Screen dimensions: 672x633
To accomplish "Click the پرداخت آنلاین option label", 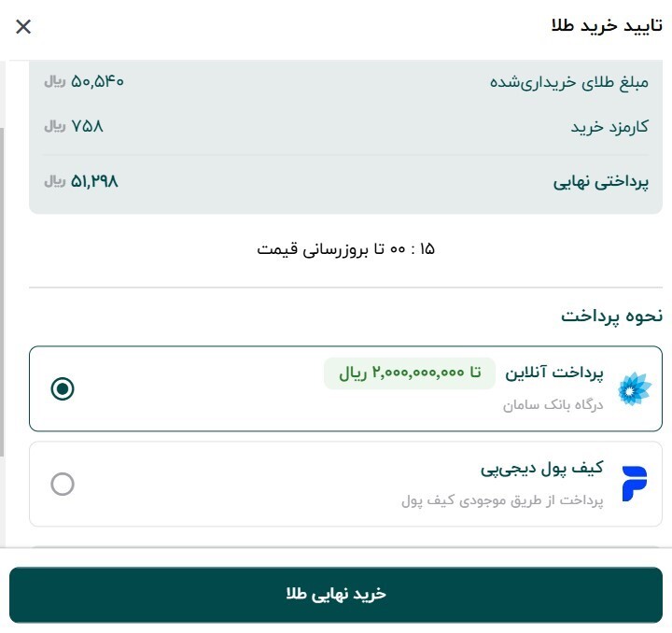I will point(554,373).
